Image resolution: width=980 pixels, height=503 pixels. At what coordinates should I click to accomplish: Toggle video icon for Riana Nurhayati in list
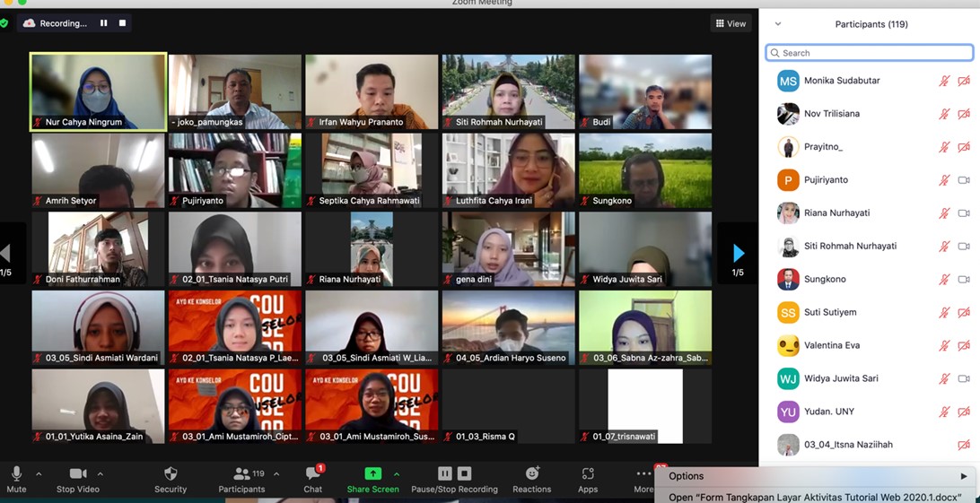click(x=964, y=212)
